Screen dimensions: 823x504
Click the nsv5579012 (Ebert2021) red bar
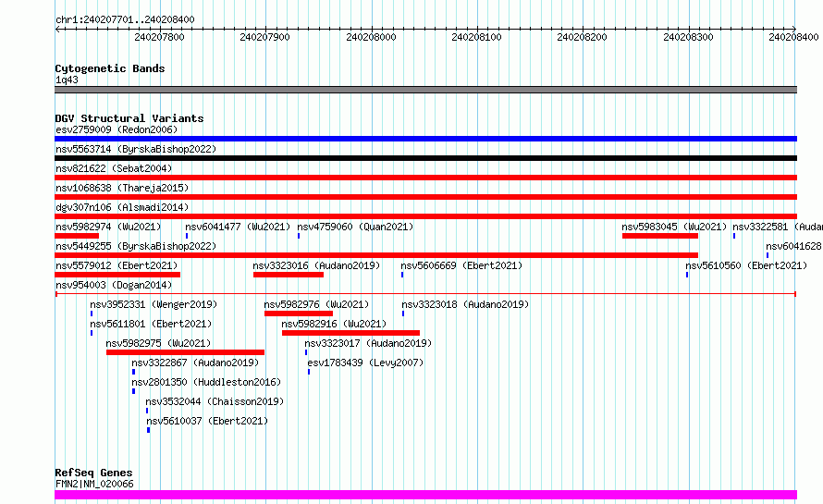tap(117, 275)
